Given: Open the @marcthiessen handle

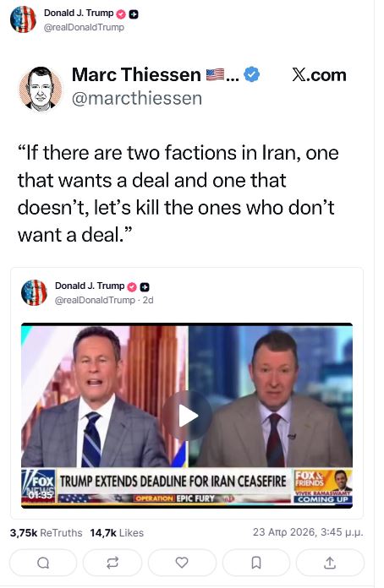Looking at the screenshot, I should pyautogui.click(x=137, y=98).
